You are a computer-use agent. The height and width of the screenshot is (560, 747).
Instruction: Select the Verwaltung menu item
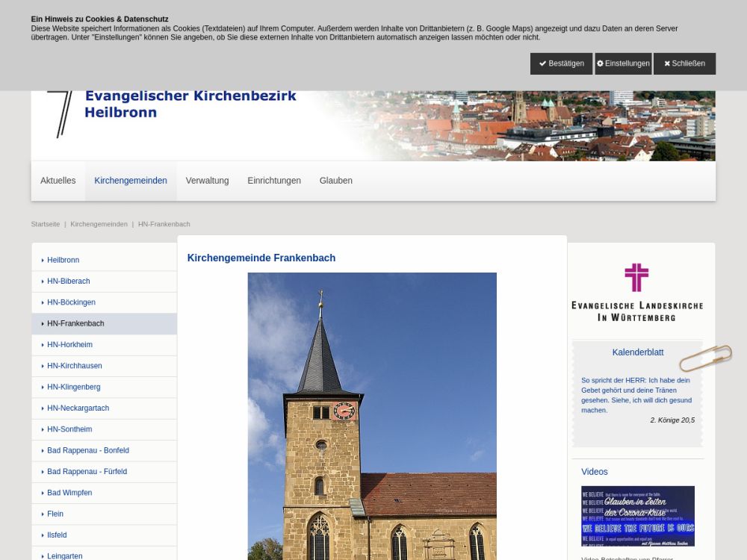(207, 181)
